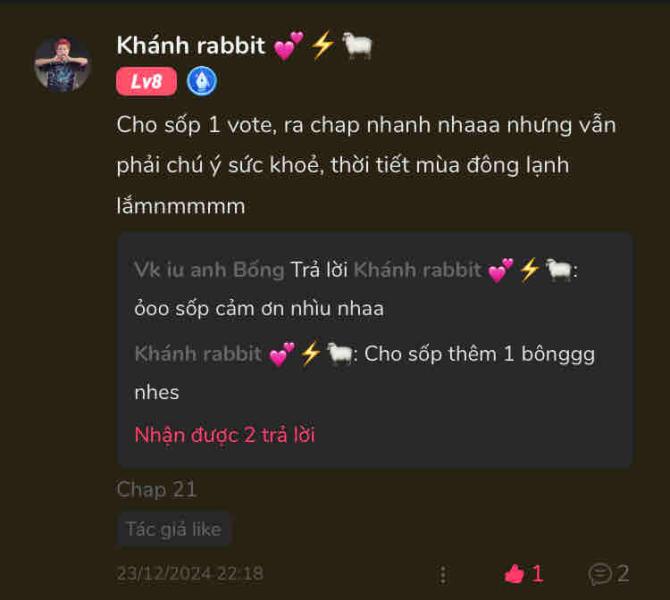The height and width of the screenshot is (600, 670).
Task: Expand "Nhận được 2 trả lời" replies
Action: [x=225, y=435]
